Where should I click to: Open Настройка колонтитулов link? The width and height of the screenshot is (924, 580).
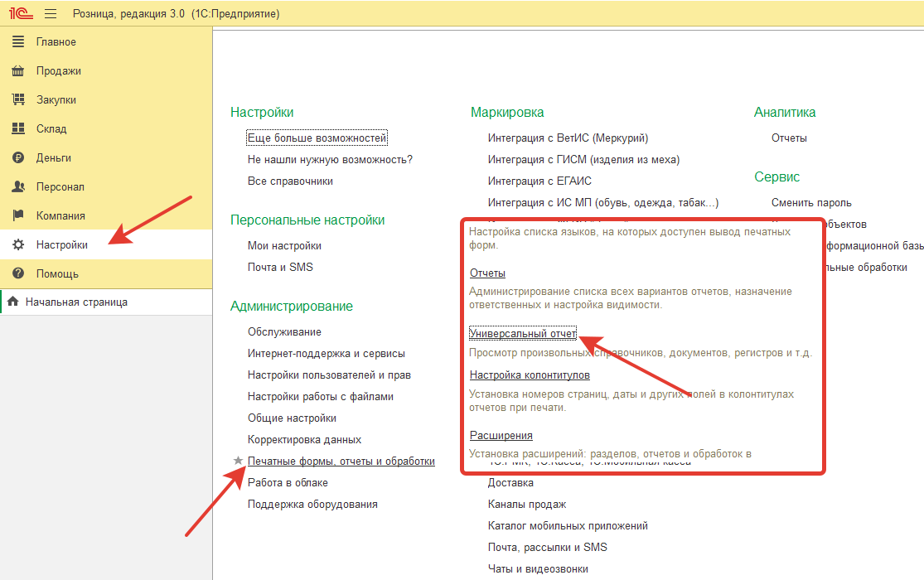tap(530, 375)
